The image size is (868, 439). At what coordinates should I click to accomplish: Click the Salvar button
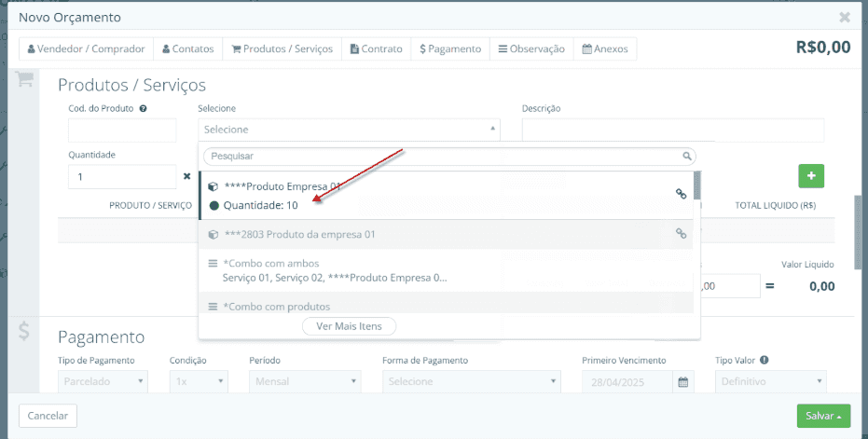pyautogui.click(x=824, y=416)
